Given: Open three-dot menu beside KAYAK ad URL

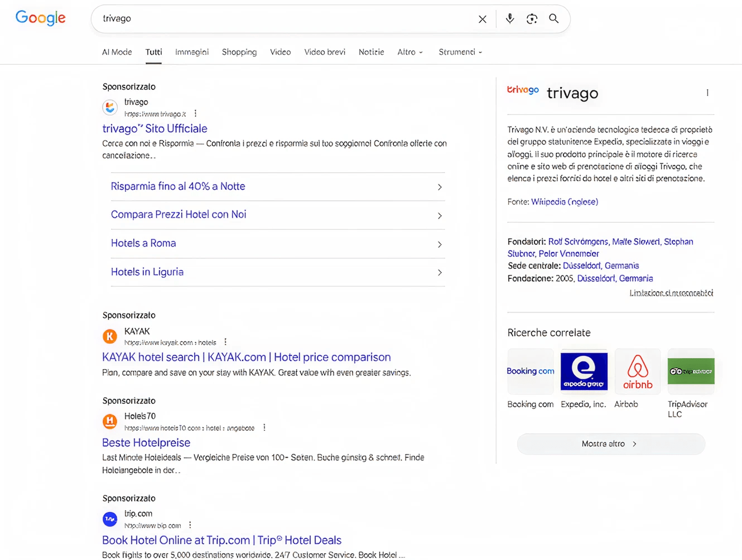Looking at the screenshot, I should 225,342.
